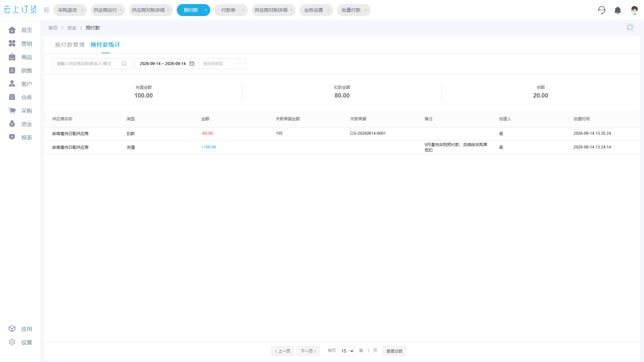Image resolution: width=644 pixels, height=362 pixels.
Task: Open 资金 section in the sidebar
Action: click(20, 124)
